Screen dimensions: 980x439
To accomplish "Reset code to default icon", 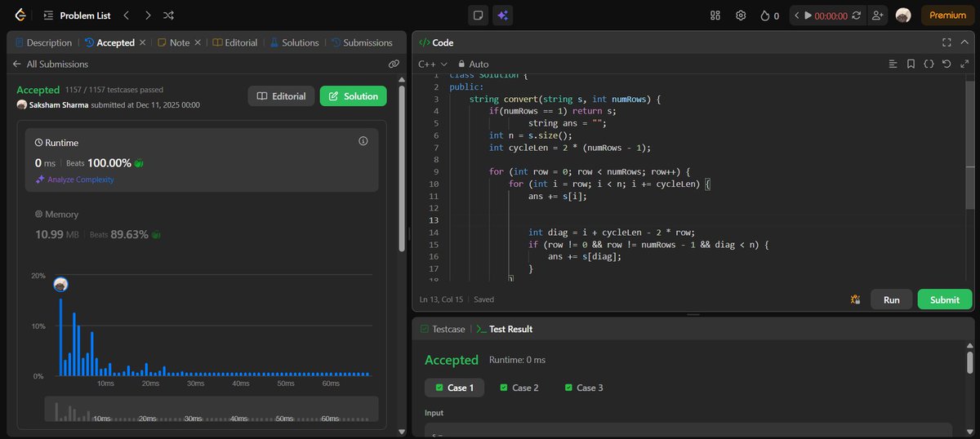I will pos(946,64).
